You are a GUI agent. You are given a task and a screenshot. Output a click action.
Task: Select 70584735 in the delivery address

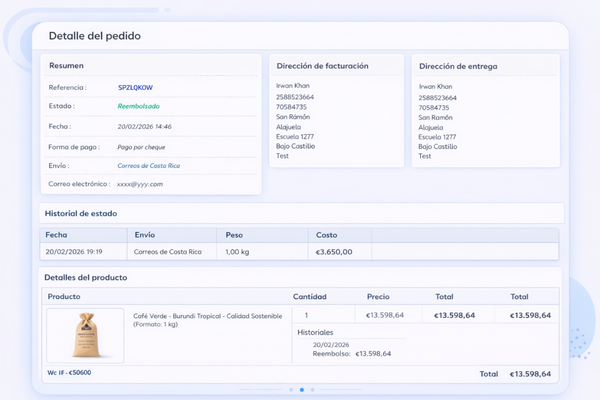click(x=434, y=108)
